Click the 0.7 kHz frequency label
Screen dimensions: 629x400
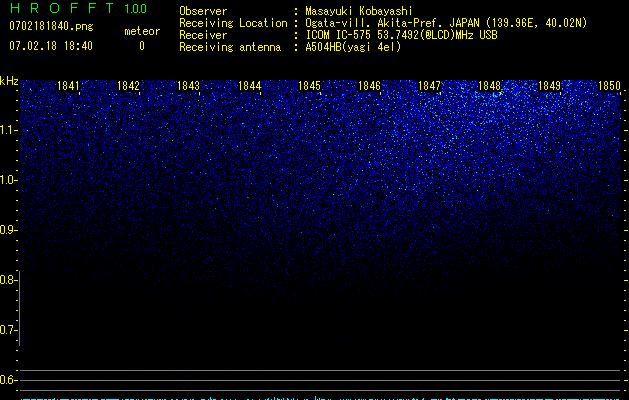10,330
